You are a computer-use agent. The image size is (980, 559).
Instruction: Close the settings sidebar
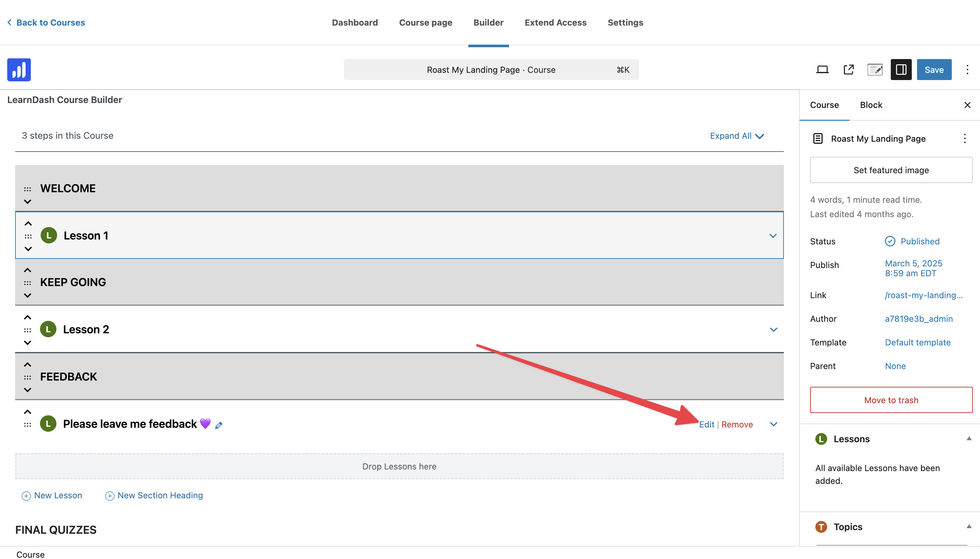click(x=967, y=105)
